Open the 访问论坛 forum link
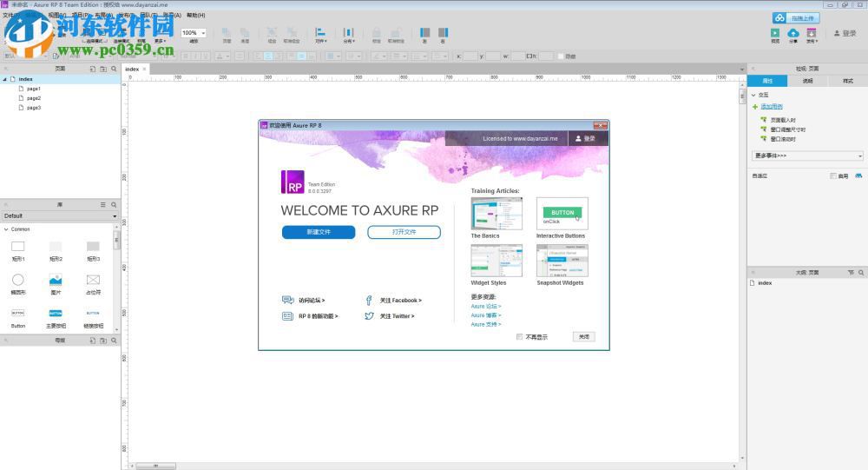The height and width of the screenshot is (470, 868). (312, 301)
